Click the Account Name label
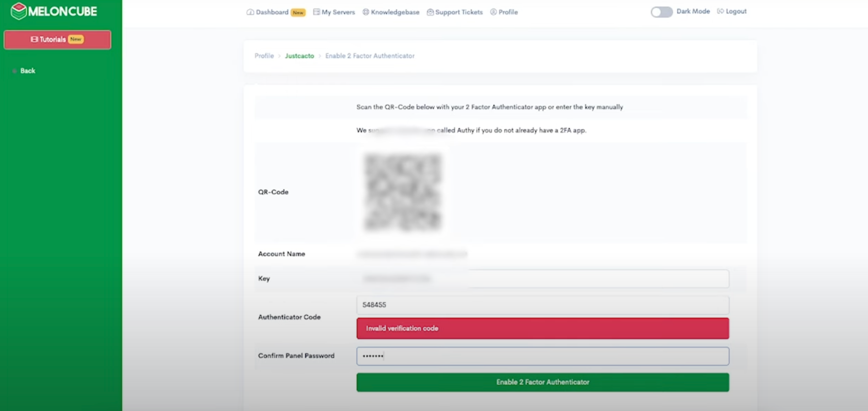This screenshot has height=411, width=868. pyautogui.click(x=281, y=254)
